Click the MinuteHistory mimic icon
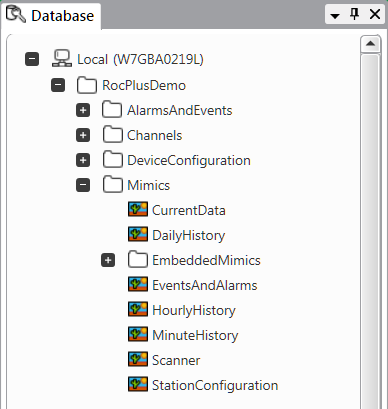388x409 pixels. [x=138, y=335]
